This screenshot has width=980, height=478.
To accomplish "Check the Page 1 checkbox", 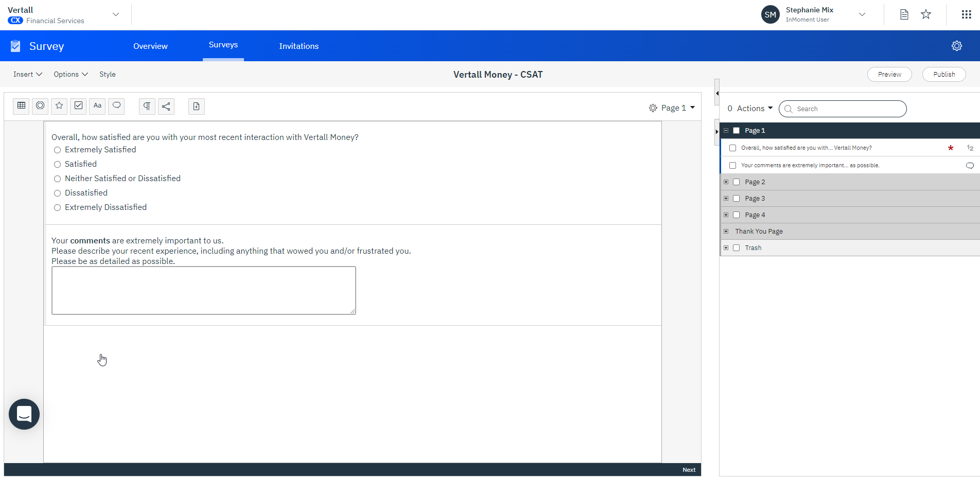I will click(737, 131).
